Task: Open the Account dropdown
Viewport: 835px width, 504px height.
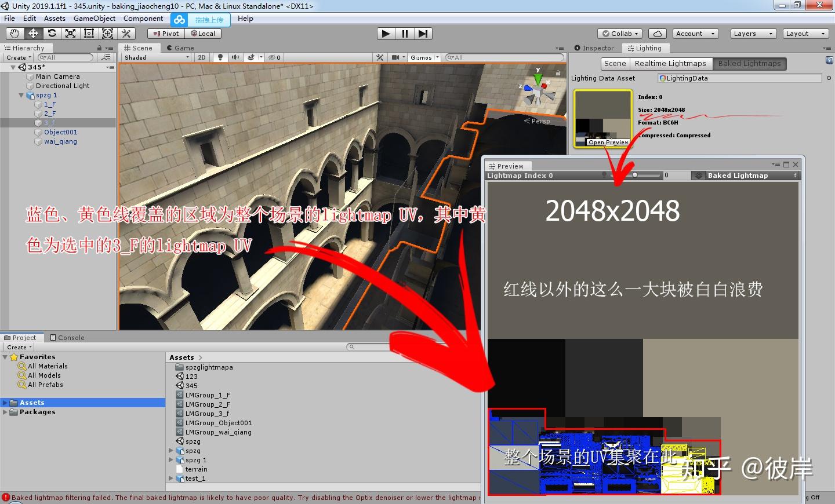Action: coord(696,34)
